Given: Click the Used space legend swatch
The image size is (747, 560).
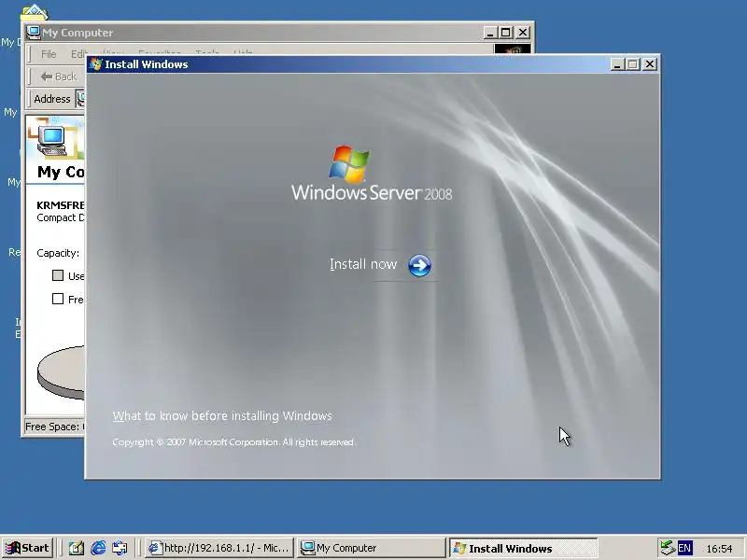Looking at the screenshot, I should 58,275.
